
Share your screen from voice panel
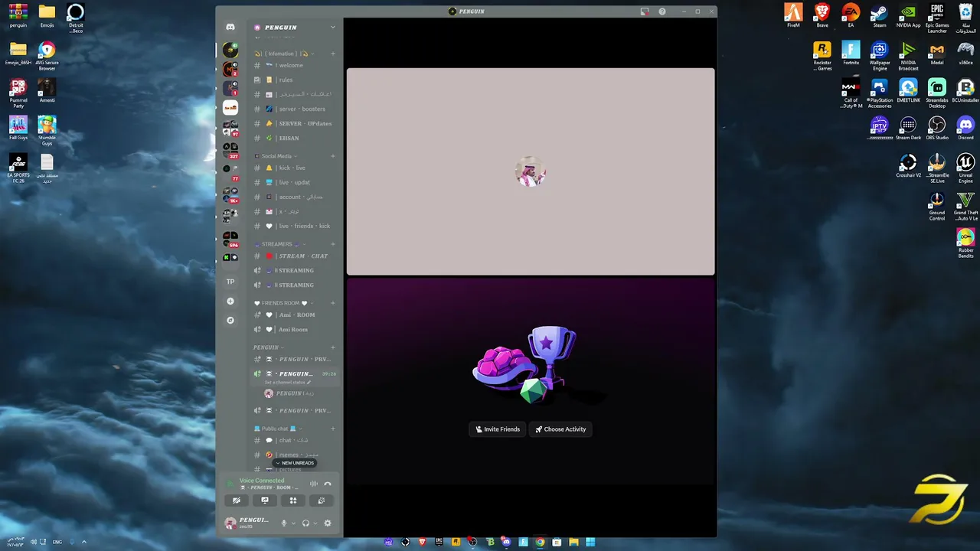tap(265, 500)
